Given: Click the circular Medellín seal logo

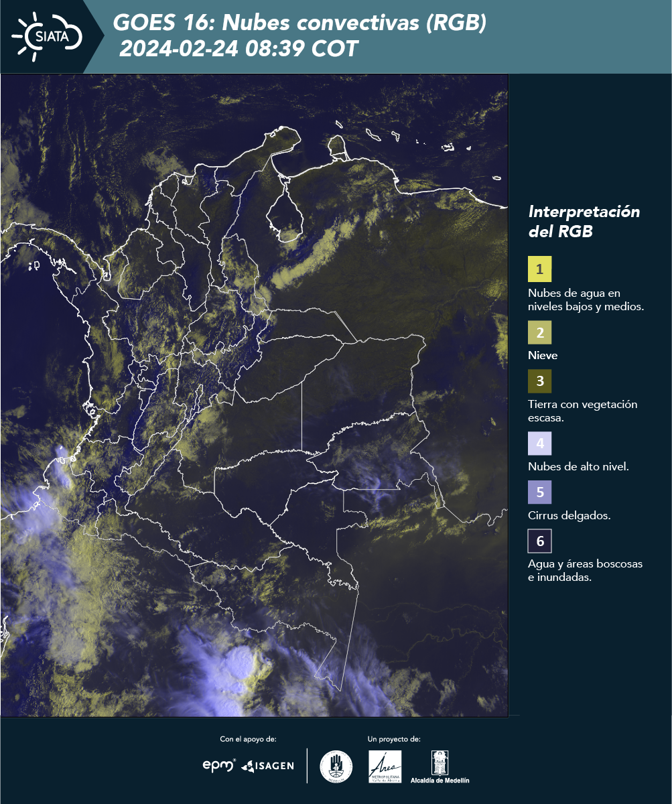Looking at the screenshot, I should 336,766.
